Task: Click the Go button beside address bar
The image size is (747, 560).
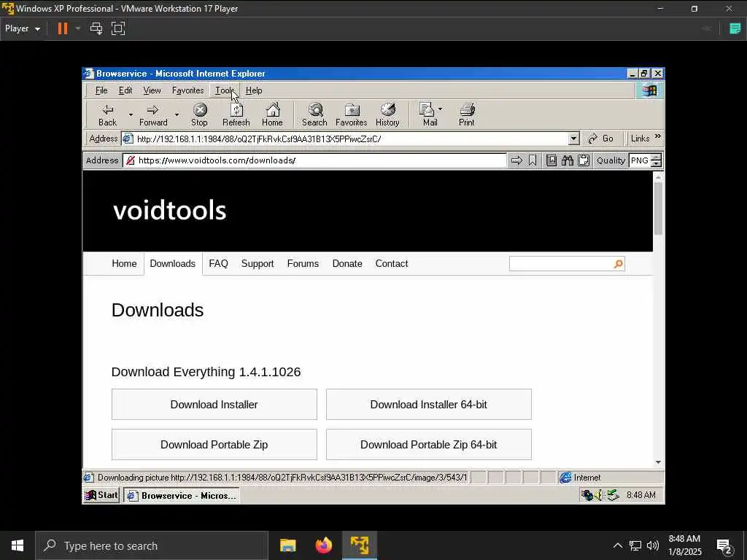Action: 600,139
